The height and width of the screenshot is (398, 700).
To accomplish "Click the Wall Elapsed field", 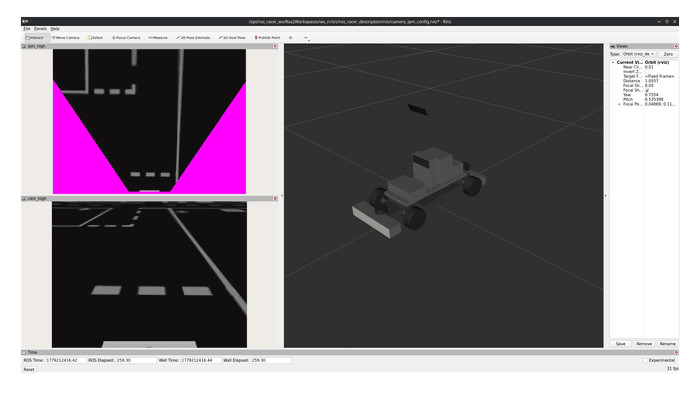I will [x=271, y=360].
